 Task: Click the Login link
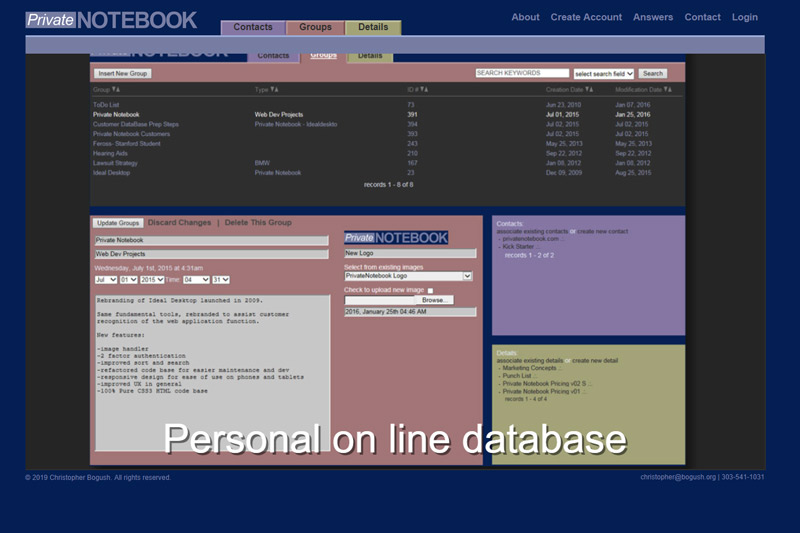tap(745, 17)
